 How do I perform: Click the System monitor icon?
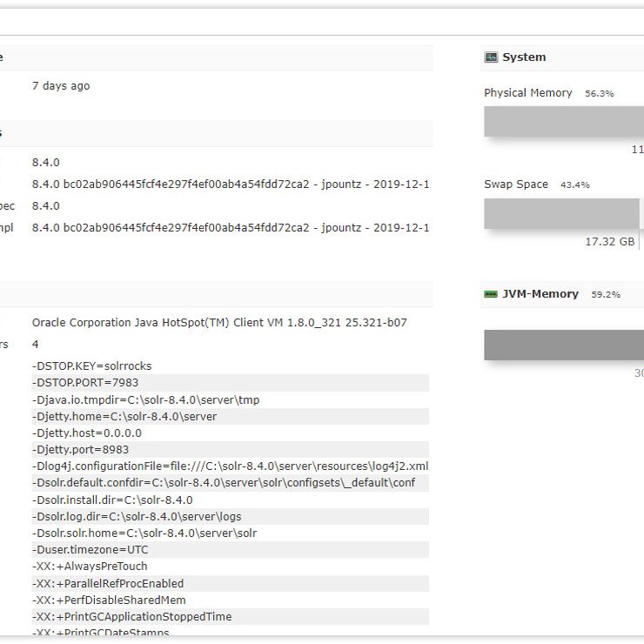point(491,57)
